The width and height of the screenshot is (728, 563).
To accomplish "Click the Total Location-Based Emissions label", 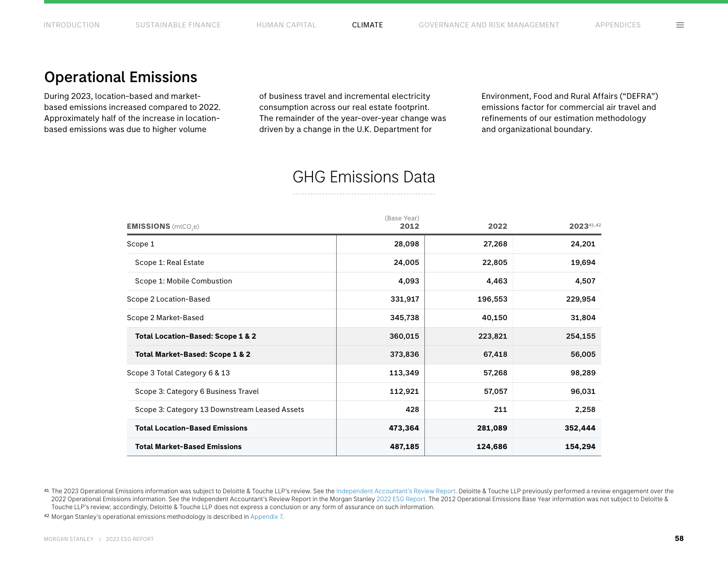I will coord(191,428).
